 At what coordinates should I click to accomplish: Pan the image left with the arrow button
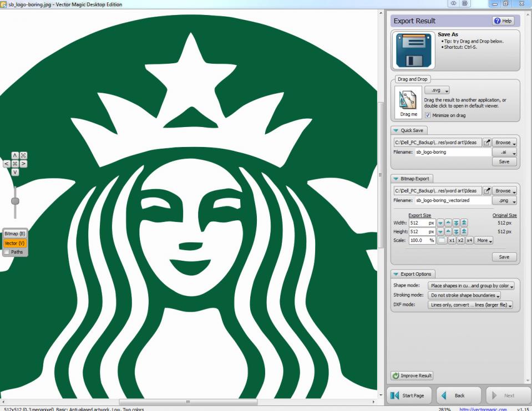(7, 164)
